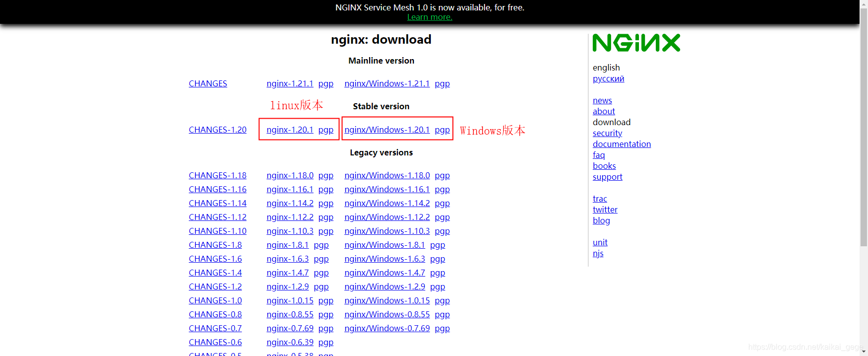
Task: Open pgp link beside nginx/Windows-1.20.1
Action: [x=442, y=130]
